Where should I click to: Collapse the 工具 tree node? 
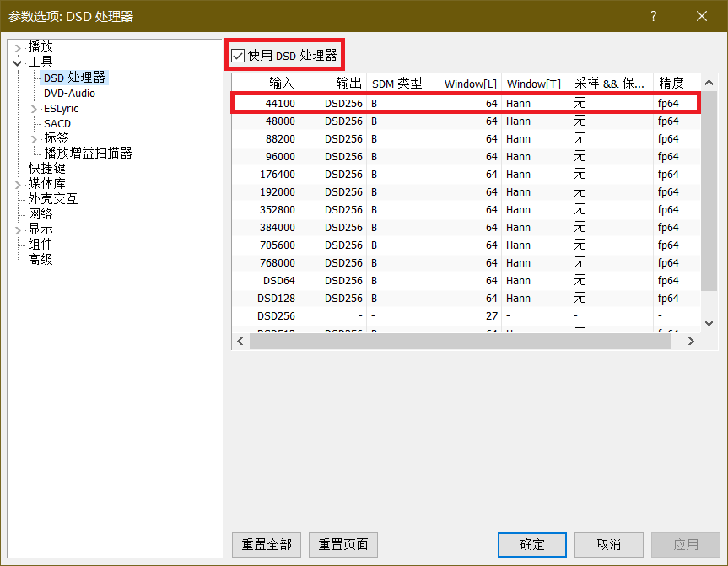18,62
